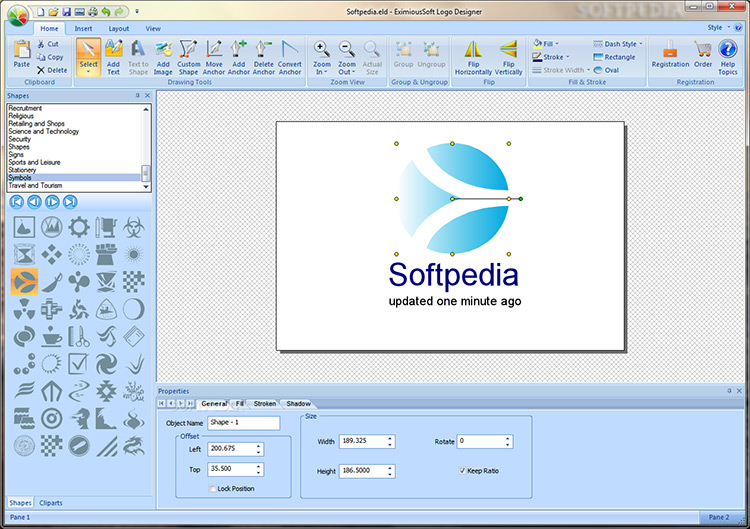Click the Height value field
750x529 pixels.
tap(364, 471)
